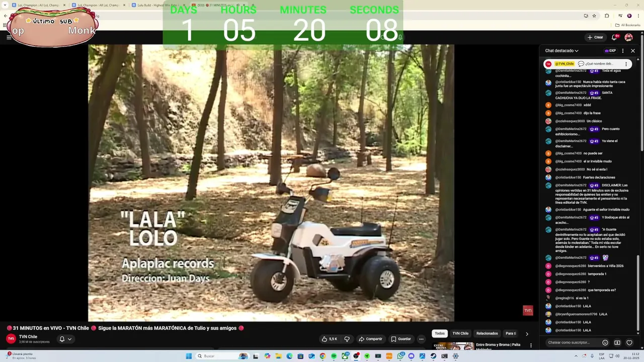644x362 pixels.
Task: Expand Chat destacado dropdown
Action: coord(562,51)
